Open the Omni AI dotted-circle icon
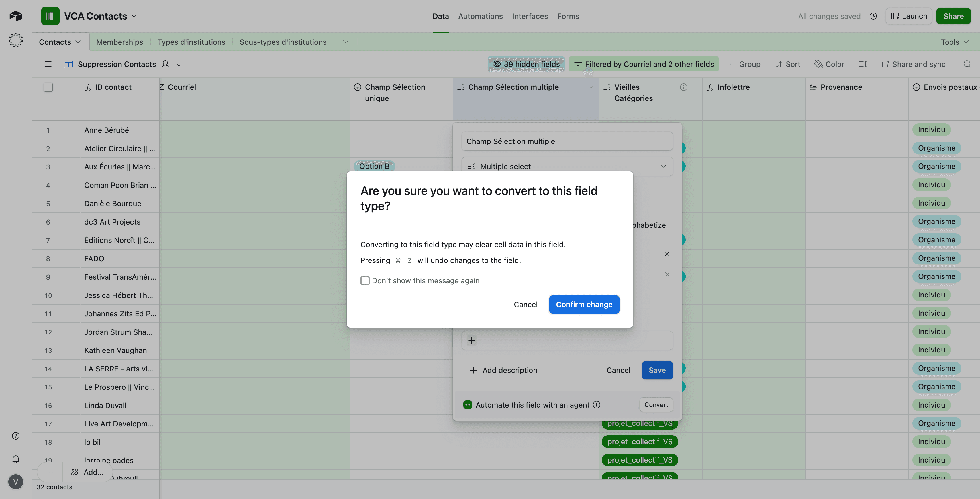Image resolution: width=980 pixels, height=499 pixels. coord(15,40)
